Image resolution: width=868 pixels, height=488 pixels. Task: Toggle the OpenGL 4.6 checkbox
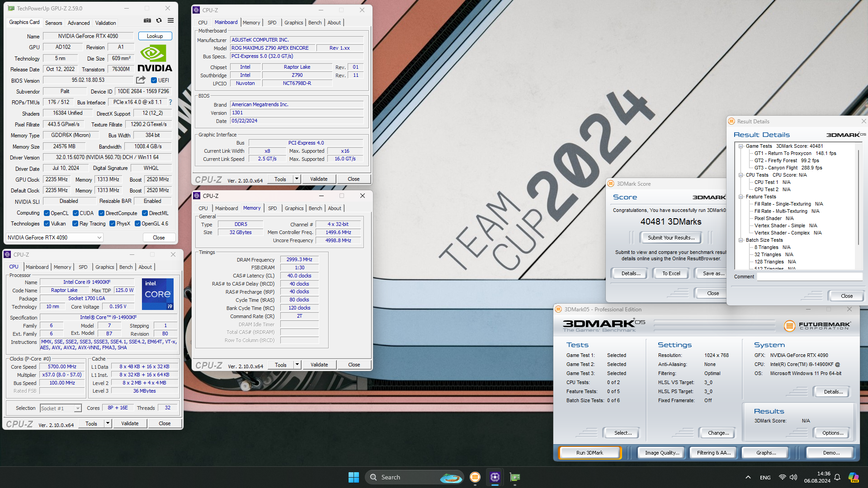tap(137, 224)
